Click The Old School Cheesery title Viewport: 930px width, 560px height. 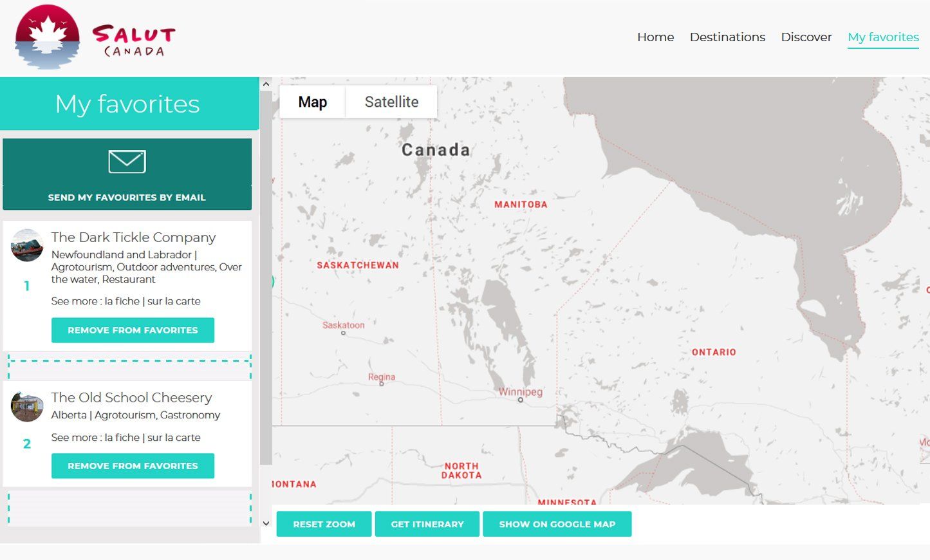[x=131, y=398]
